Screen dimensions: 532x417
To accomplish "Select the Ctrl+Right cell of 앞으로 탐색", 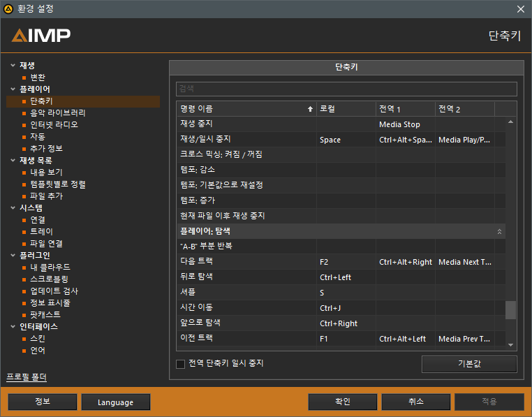I will (x=346, y=323).
